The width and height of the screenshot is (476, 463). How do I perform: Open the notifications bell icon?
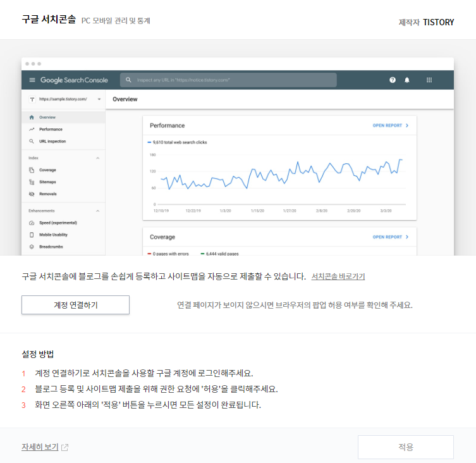pyautogui.click(x=407, y=80)
